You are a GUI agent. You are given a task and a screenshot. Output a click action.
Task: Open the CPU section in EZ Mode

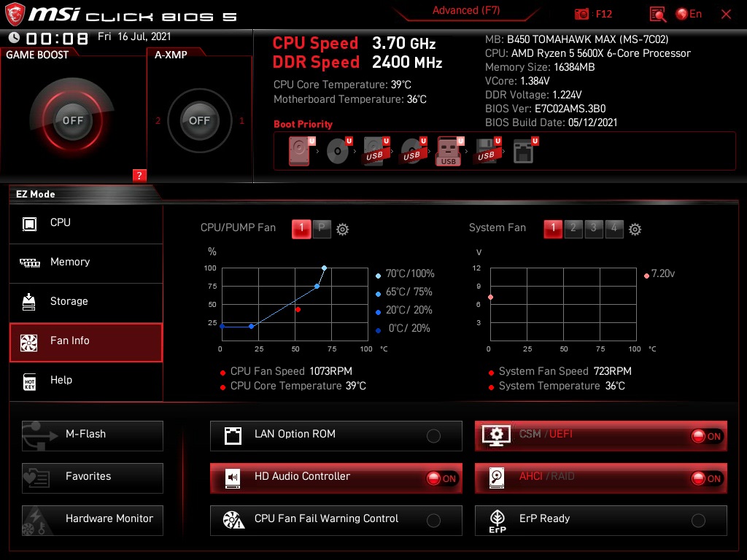point(86,223)
